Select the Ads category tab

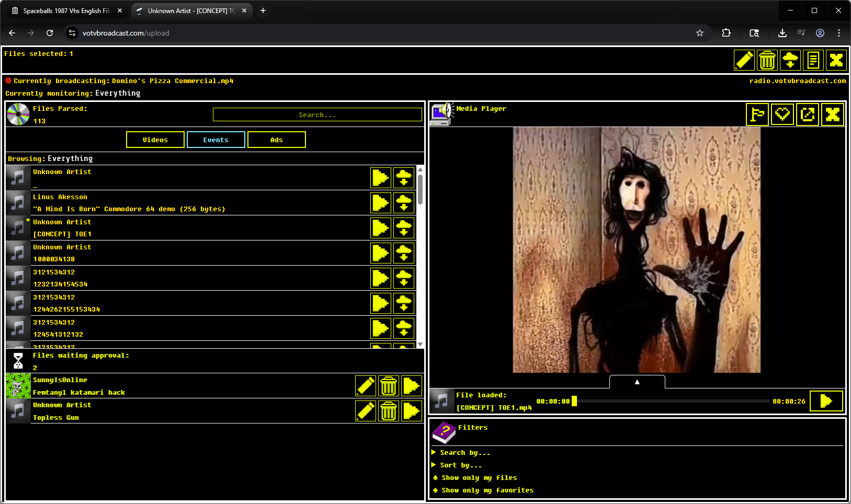(277, 140)
